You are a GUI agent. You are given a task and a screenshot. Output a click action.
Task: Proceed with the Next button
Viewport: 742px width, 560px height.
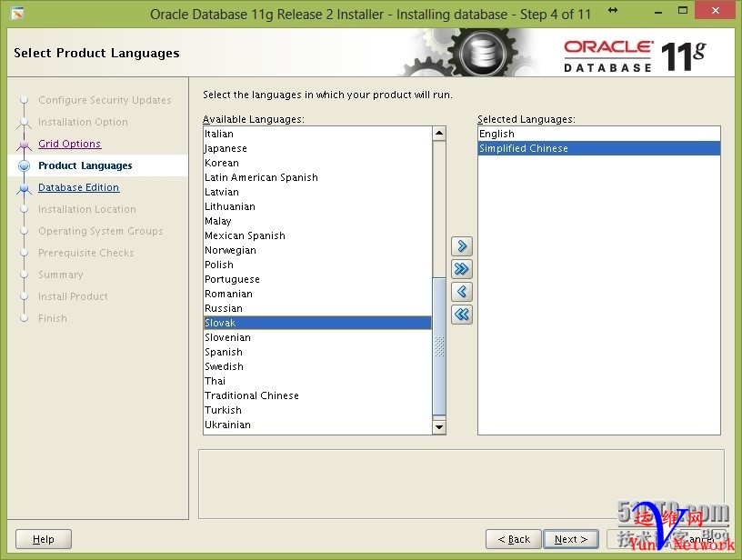click(x=571, y=539)
